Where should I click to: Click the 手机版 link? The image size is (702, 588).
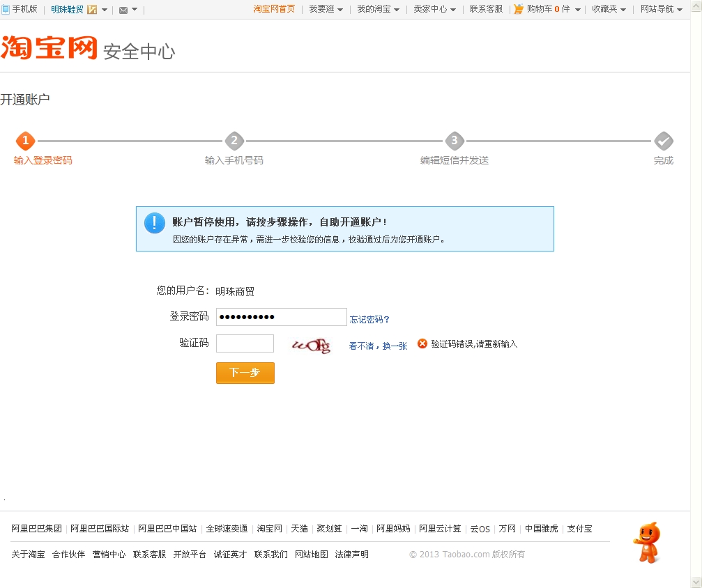[x=24, y=9]
